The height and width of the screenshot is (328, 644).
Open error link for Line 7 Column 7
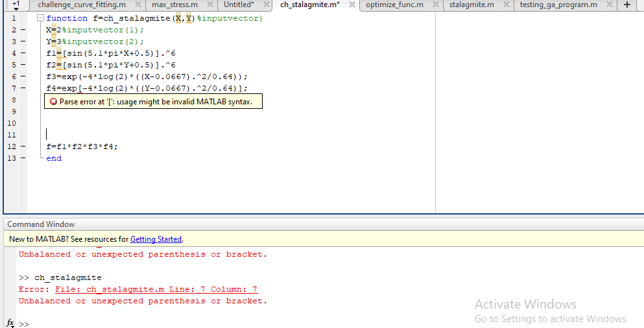[x=156, y=289]
